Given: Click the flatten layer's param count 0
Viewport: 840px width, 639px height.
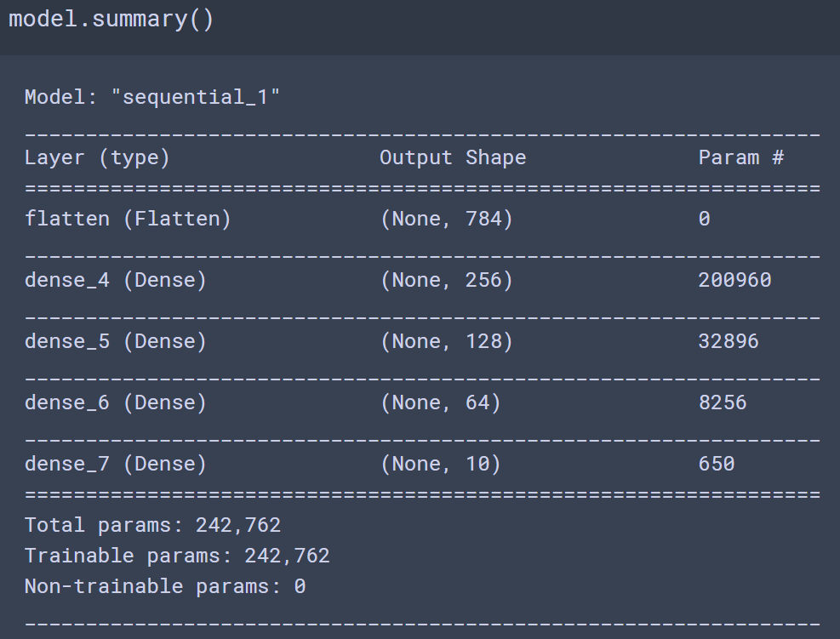Looking at the screenshot, I should [705, 219].
